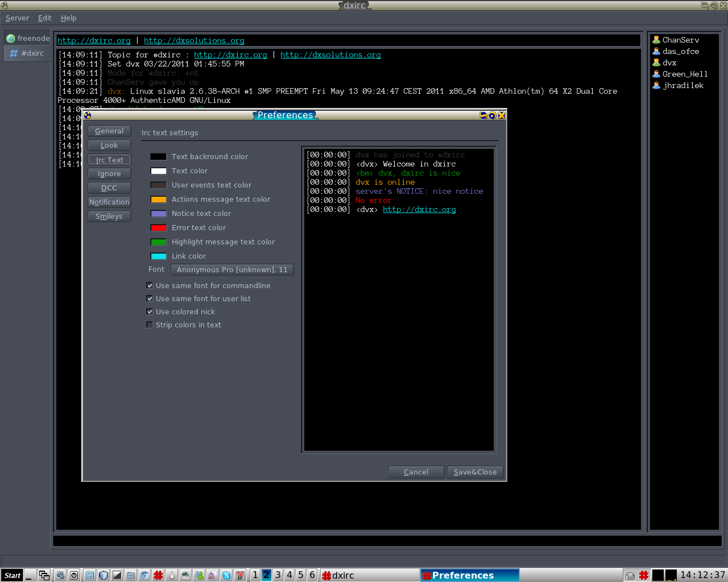Pick the Error text color swatch
The width and height of the screenshot is (728, 582).
158,228
